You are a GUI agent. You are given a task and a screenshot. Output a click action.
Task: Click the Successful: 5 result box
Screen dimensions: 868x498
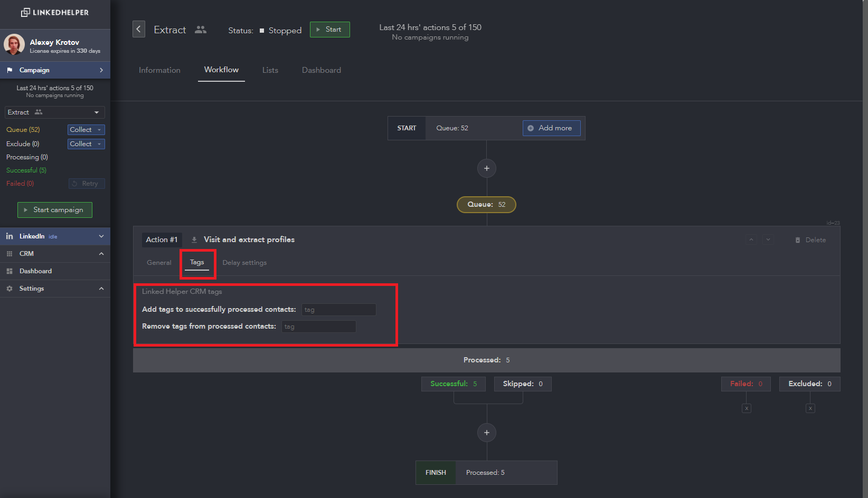(x=454, y=384)
